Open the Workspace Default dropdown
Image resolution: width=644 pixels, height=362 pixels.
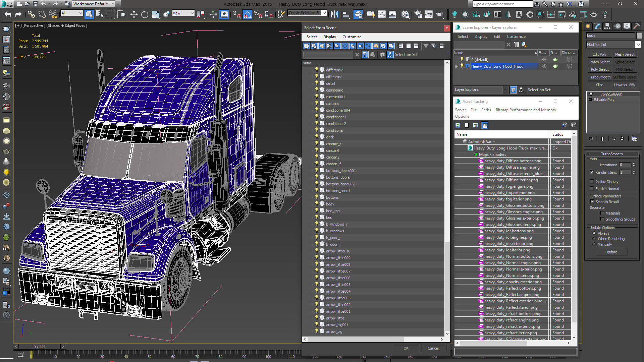(x=113, y=4)
